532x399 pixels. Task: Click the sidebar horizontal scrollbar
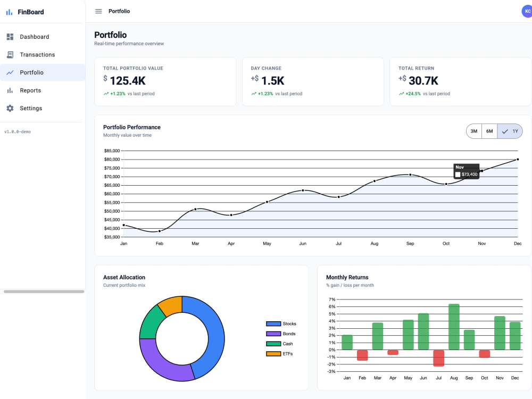coord(44,292)
